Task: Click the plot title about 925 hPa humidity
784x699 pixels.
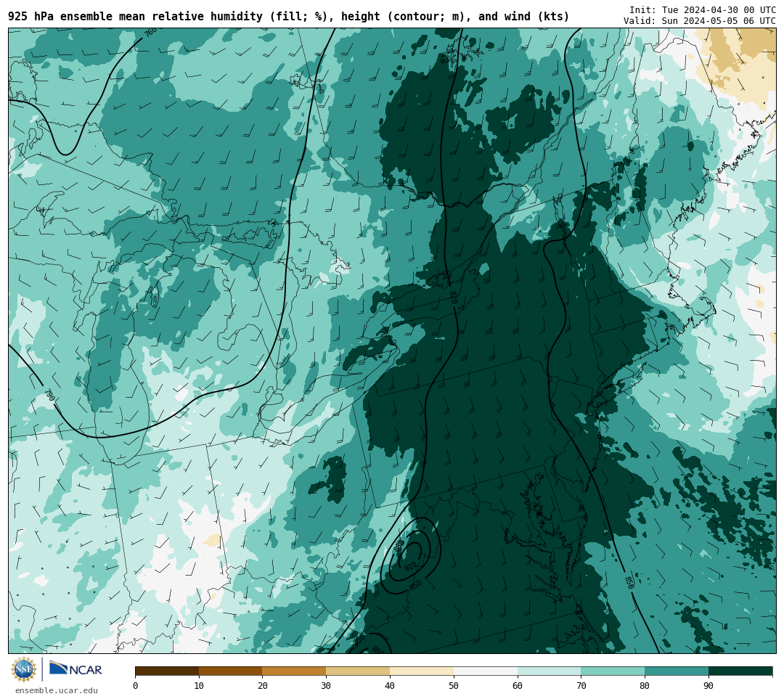Action: [x=288, y=17]
